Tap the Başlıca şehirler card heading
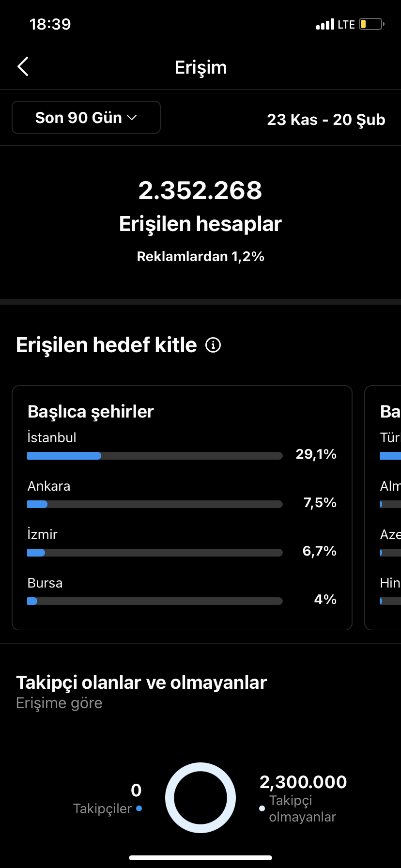 91,411
